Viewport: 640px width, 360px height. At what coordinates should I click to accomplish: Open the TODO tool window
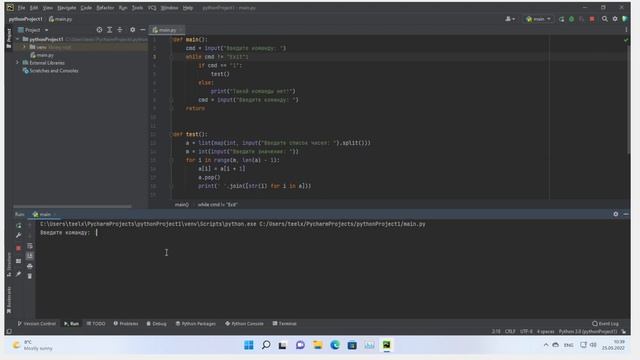coord(96,324)
